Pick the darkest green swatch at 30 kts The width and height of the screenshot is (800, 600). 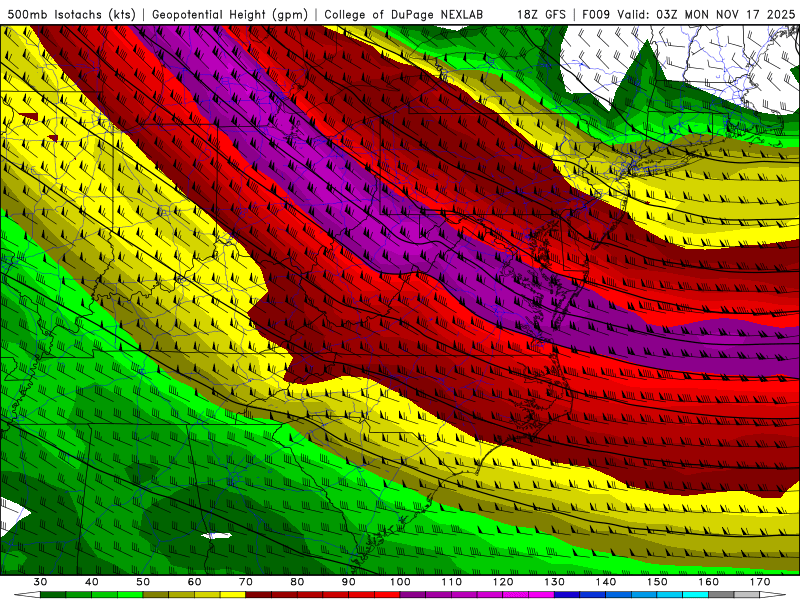[x=53, y=595]
